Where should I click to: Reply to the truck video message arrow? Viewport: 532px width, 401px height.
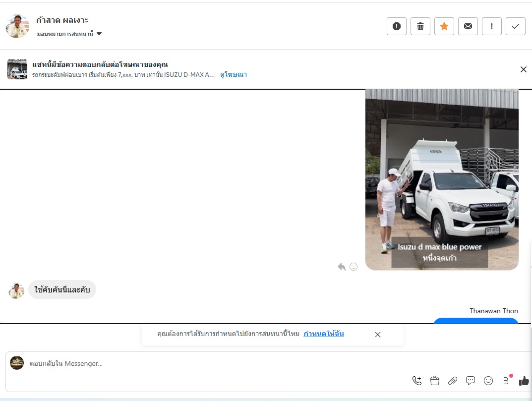pyautogui.click(x=342, y=267)
